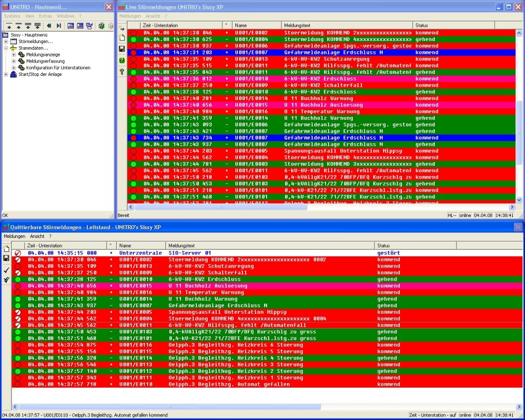Click the yellow question-mark icon in Live sidebar
This screenshot has height=420, width=525.
pyautogui.click(x=122, y=71)
